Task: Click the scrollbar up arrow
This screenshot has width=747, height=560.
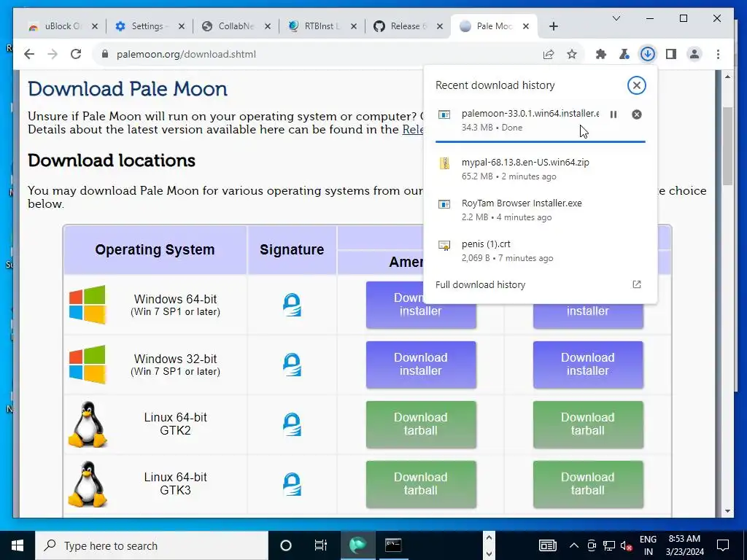Action: (x=727, y=77)
